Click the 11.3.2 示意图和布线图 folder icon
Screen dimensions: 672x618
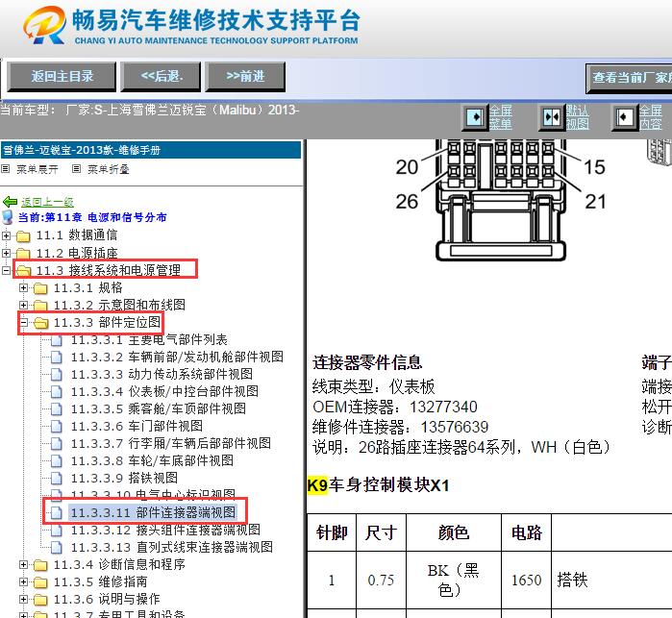click(40, 305)
